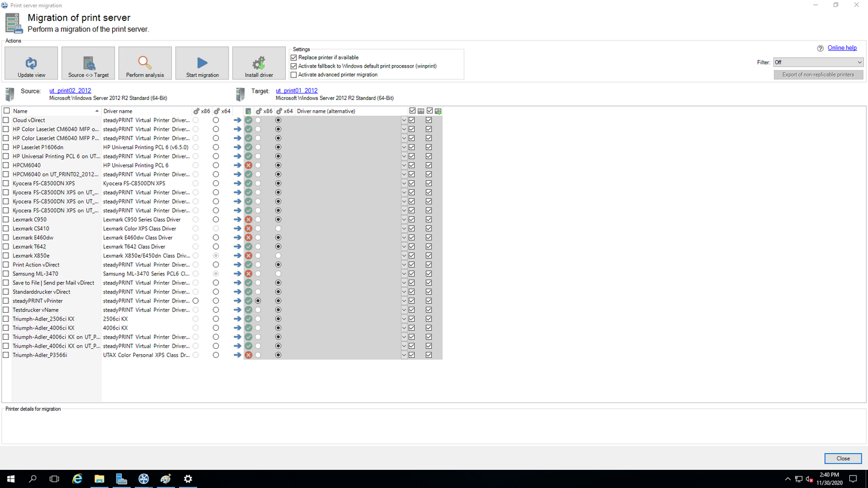Click the Standarddrucker vDirect printer name
Screen dimensions: 868x488
42,292
